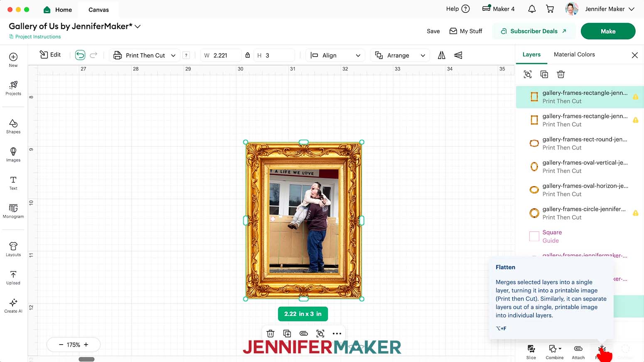Viewport: 644px width, 362px height.
Task: Click the Group icon in the Layers panel
Action: pyautogui.click(x=528, y=74)
